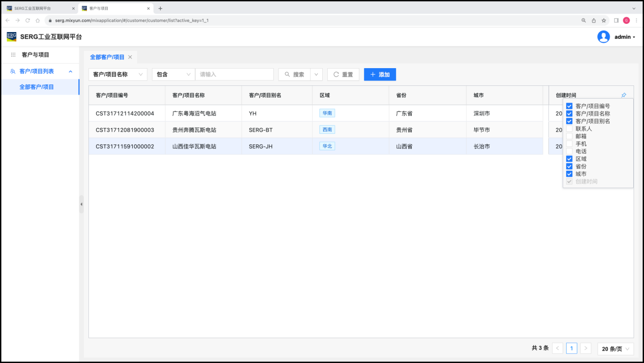This screenshot has height=363, width=644.
Task: Click the SERG platform logo
Action: pos(11,37)
